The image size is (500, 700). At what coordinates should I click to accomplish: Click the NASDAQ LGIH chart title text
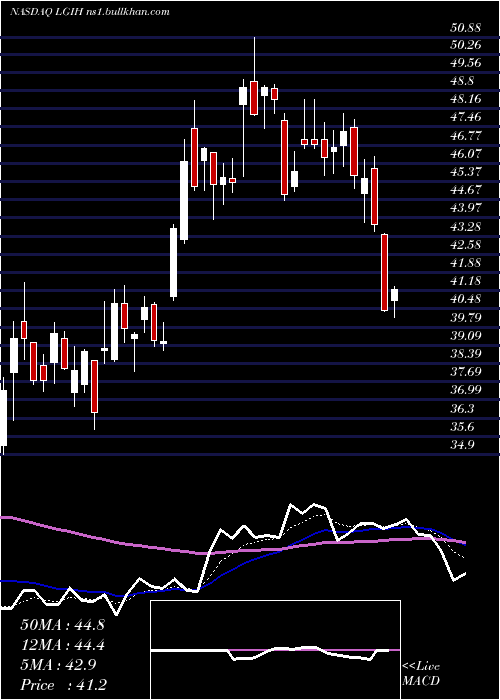coord(89,12)
